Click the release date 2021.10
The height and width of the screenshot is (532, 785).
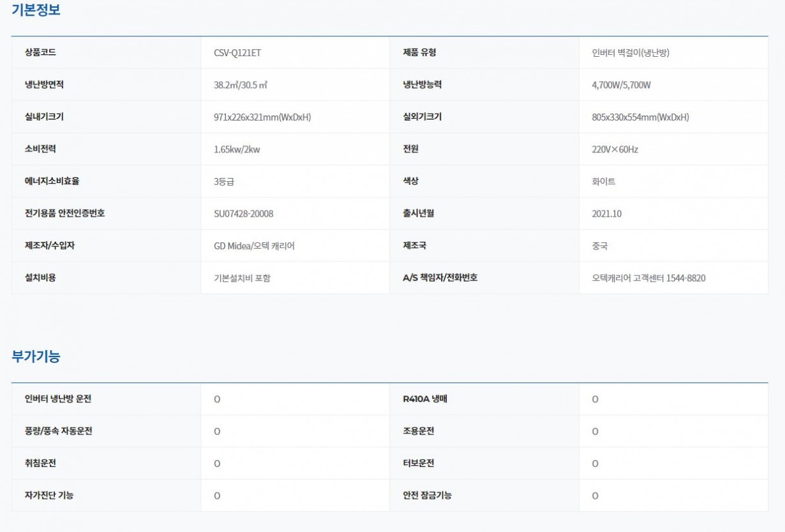click(606, 214)
